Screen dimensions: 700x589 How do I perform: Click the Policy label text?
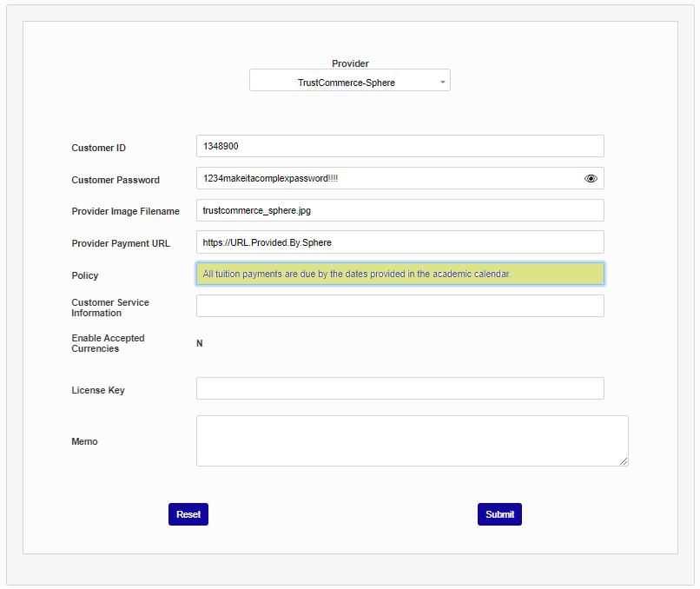pos(85,275)
